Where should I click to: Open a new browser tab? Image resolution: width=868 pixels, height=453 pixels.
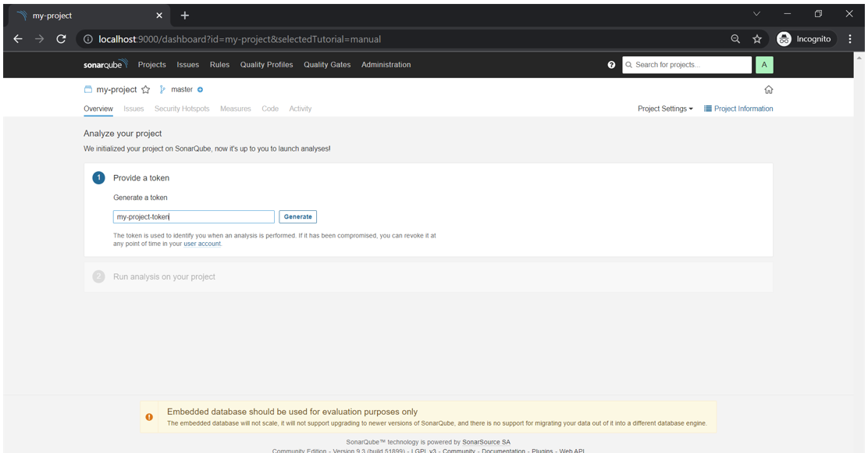pyautogui.click(x=185, y=16)
